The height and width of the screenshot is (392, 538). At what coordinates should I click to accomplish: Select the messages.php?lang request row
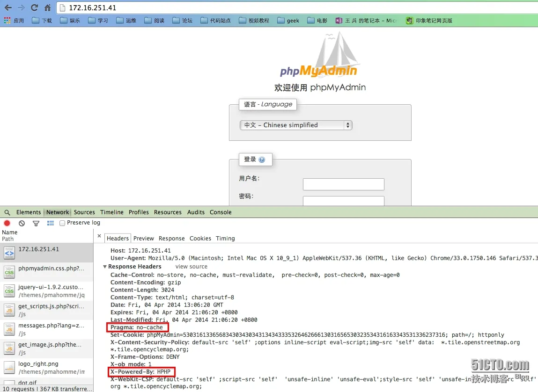[x=47, y=329]
